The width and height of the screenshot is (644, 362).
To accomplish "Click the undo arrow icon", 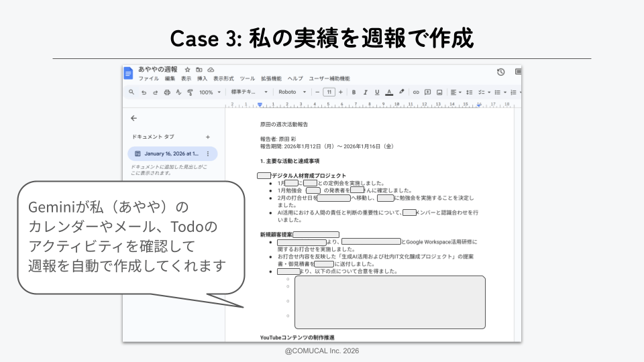I will pyautogui.click(x=144, y=93).
